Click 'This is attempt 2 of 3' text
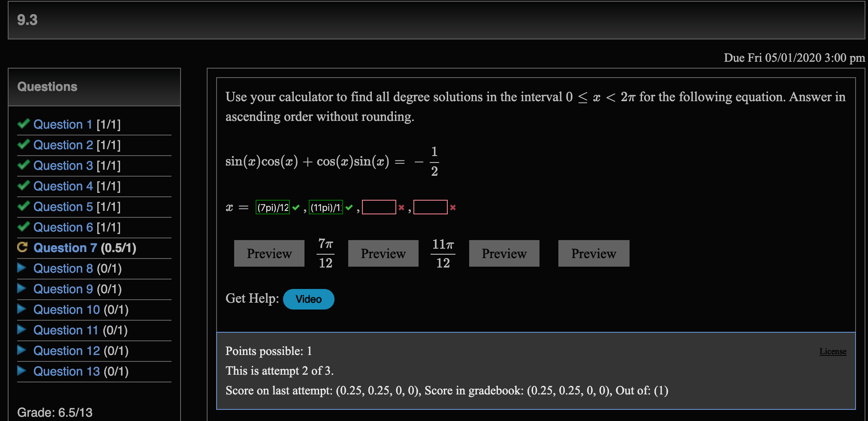The width and height of the screenshot is (868, 421). point(280,371)
